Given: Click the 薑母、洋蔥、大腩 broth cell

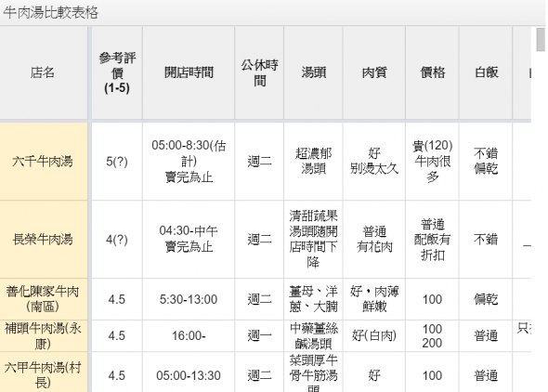Looking at the screenshot, I should pyautogui.click(x=314, y=299).
